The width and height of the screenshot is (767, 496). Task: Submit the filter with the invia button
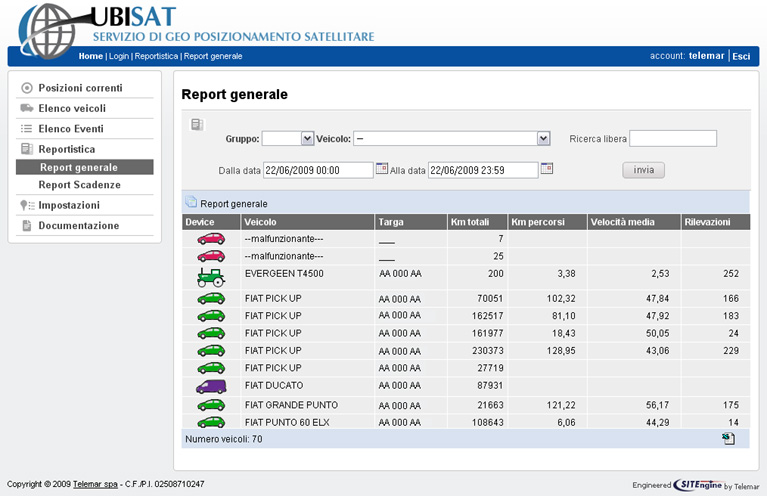(x=643, y=170)
